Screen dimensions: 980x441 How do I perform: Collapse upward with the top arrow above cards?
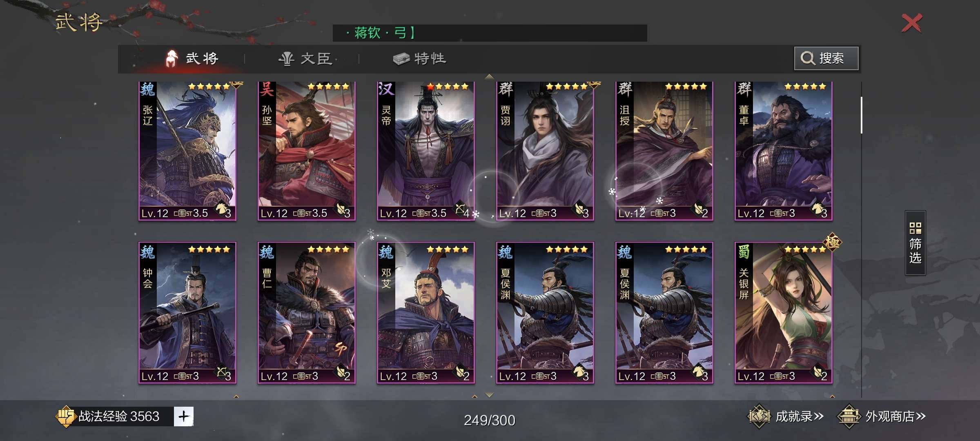489,76
